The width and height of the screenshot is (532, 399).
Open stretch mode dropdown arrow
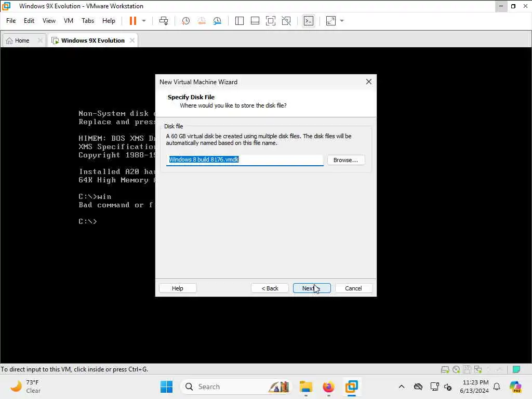tap(342, 21)
